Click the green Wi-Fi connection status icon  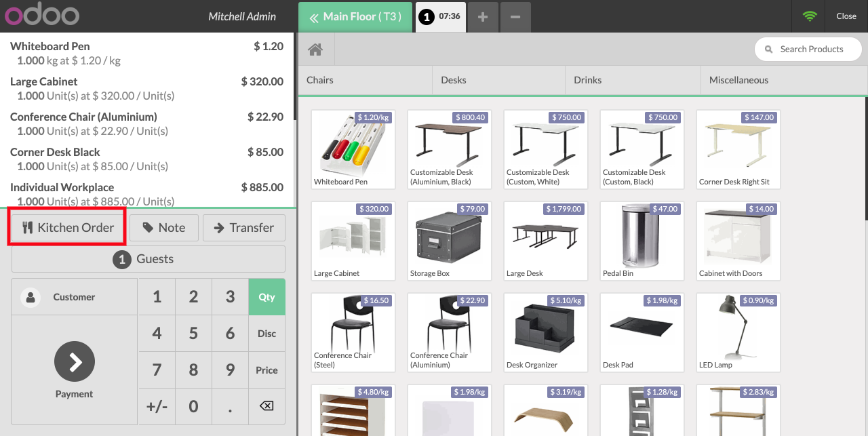(x=809, y=16)
